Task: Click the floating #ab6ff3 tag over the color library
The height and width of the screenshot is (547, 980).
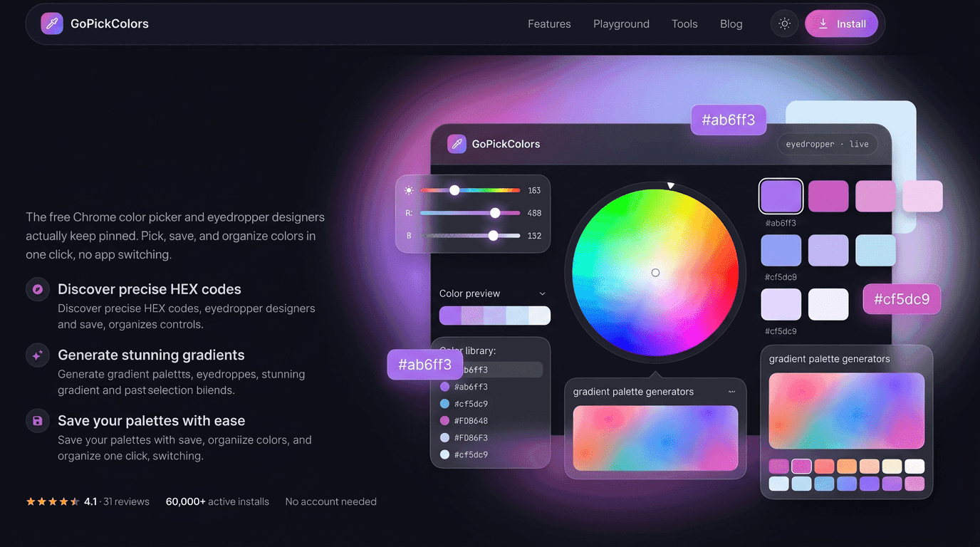Action: coord(424,365)
